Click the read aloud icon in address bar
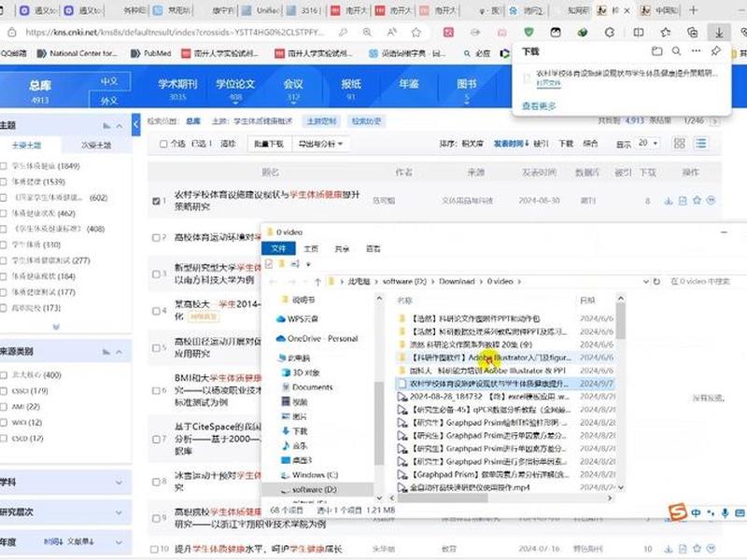The height and width of the screenshot is (560, 747). [x=391, y=33]
